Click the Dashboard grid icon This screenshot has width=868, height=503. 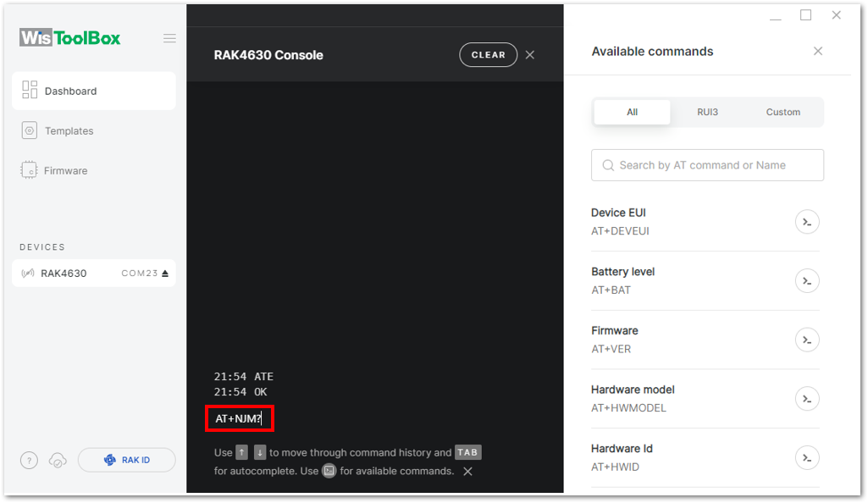pyautogui.click(x=30, y=90)
